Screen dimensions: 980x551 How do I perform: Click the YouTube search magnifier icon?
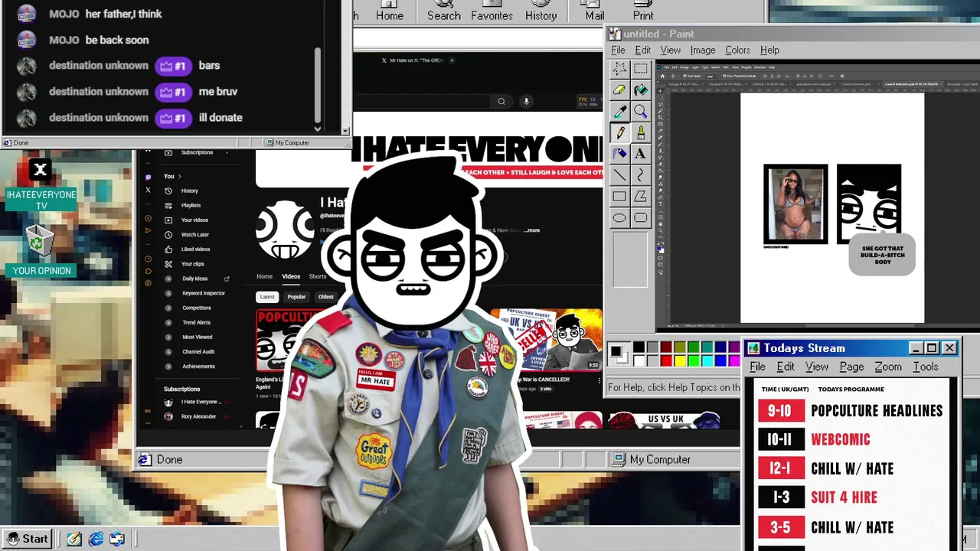pos(501,101)
